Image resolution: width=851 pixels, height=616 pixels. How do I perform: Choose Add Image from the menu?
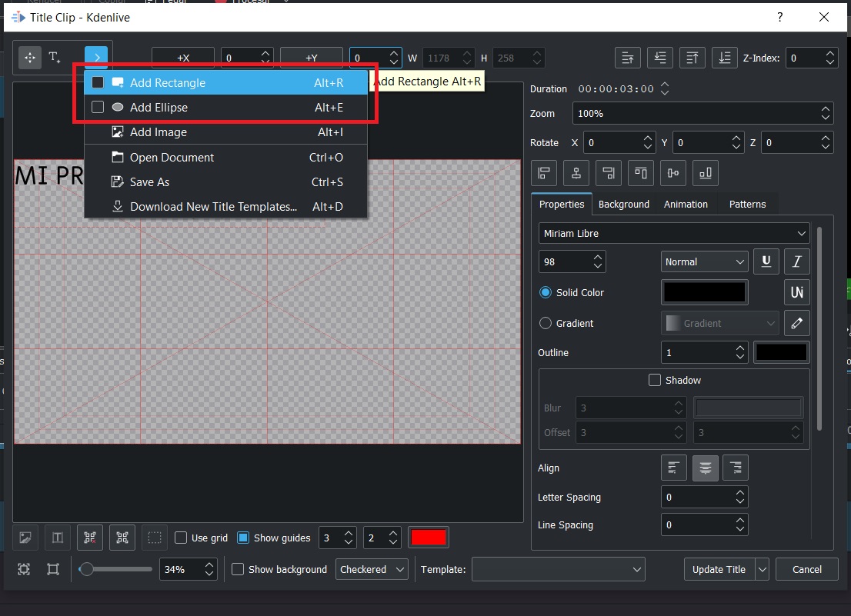pyautogui.click(x=225, y=132)
